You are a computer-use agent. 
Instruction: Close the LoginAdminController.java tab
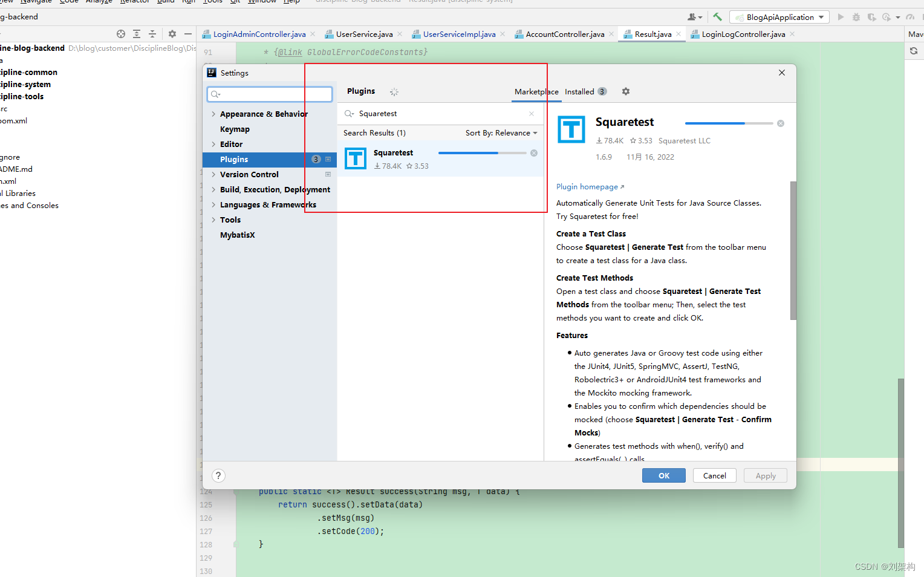pos(313,34)
